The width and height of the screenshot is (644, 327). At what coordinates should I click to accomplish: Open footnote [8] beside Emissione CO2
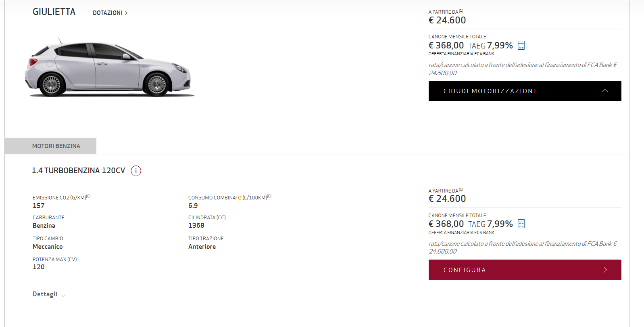click(x=88, y=196)
